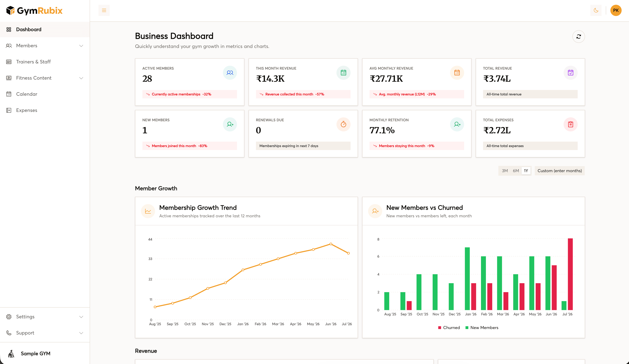The height and width of the screenshot is (364, 629).
Task: Go to the Calendar page
Action: click(45, 94)
